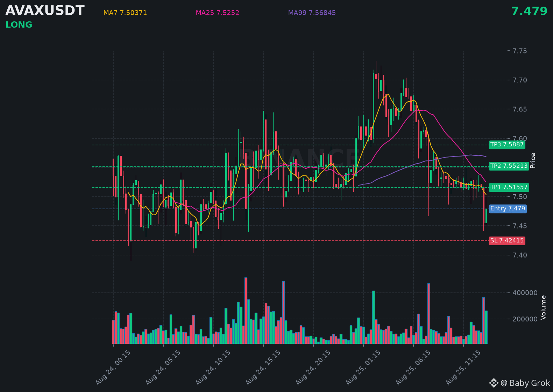This screenshot has height=392, width=553.
Task: Click the 200000 volume axis tick
Action: click(525, 319)
